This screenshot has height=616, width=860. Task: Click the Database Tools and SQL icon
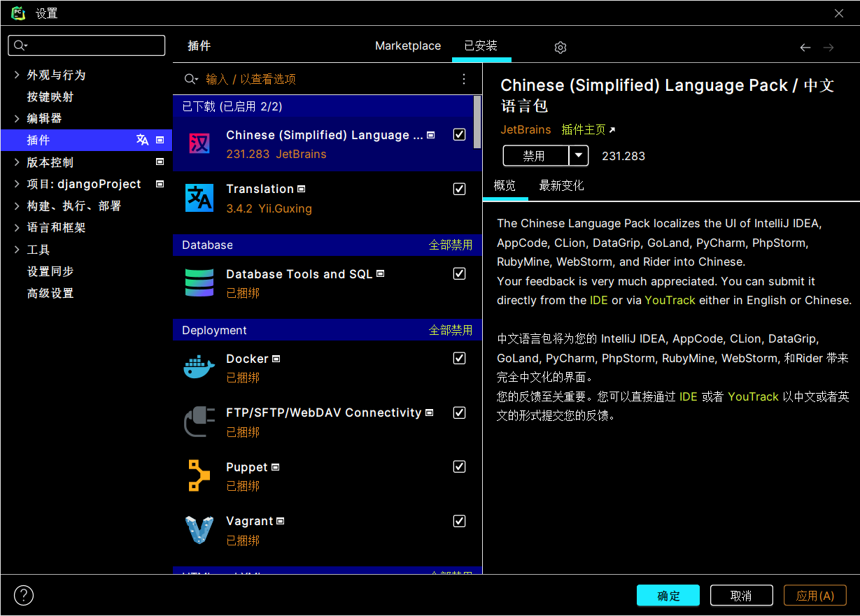click(199, 283)
